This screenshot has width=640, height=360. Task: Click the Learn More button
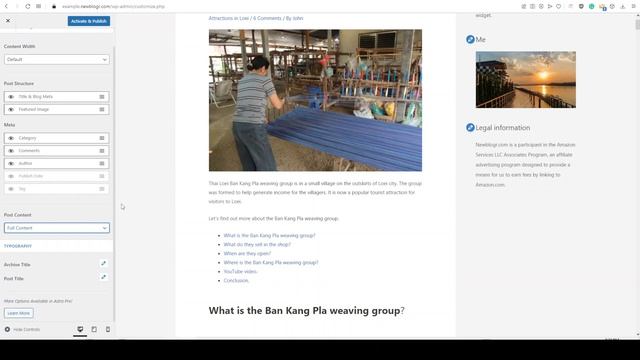(19, 313)
